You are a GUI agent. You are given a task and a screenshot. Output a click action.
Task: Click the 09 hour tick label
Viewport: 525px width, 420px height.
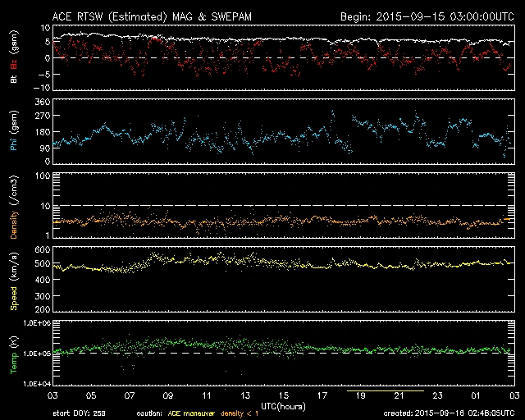[x=168, y=395]
